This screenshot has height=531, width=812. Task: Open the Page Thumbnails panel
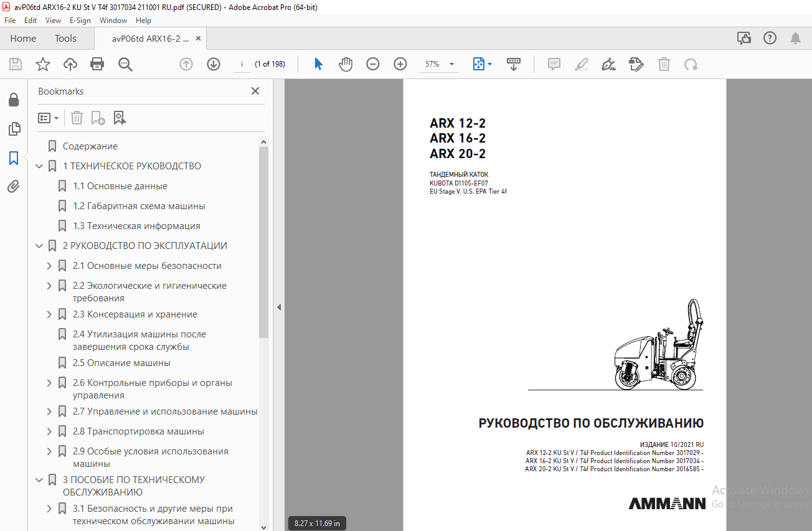click(x=14, y=129)
